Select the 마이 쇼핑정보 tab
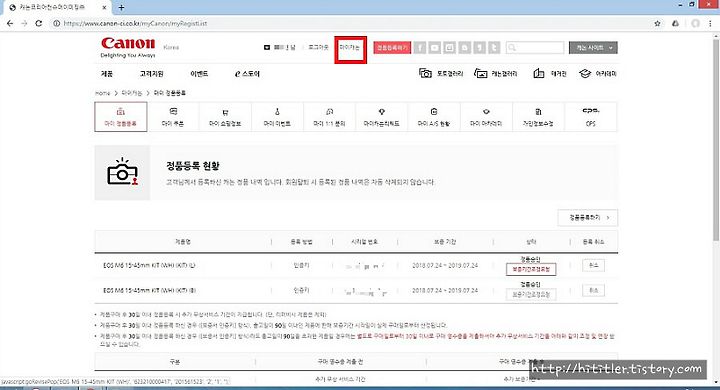Screen dimensions: 720x390 [x=225, y=117]
